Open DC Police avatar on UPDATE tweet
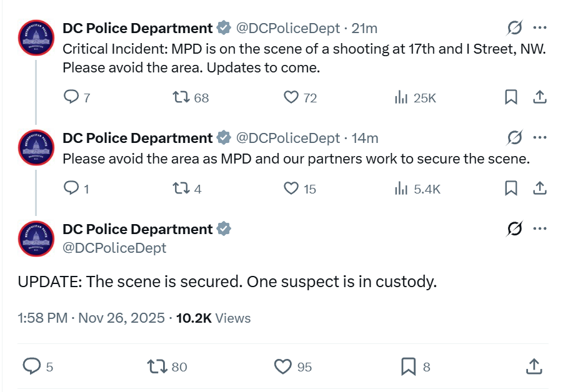The image size is (563, 392). pos(36,239)
